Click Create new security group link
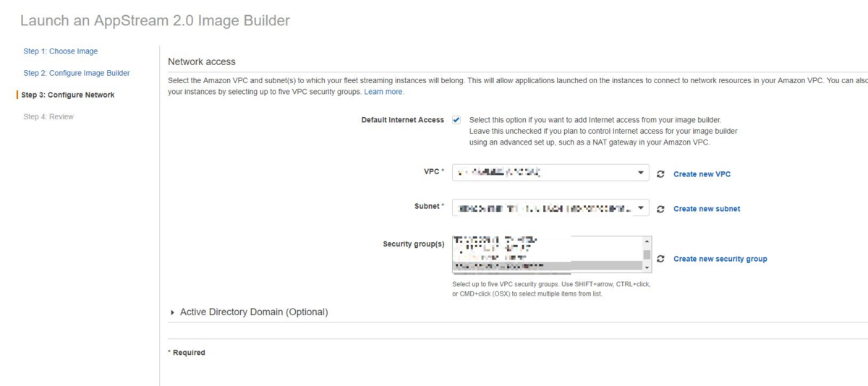Screen dimensions: 868x386 [720, 259]
